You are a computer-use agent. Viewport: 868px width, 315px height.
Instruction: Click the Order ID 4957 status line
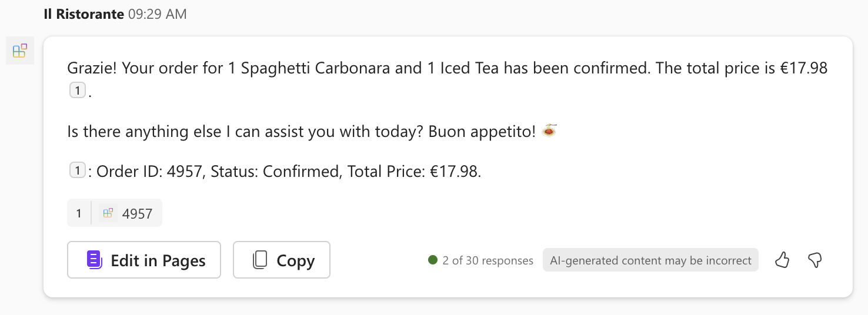pyautogui.click(x=288, y=172)
